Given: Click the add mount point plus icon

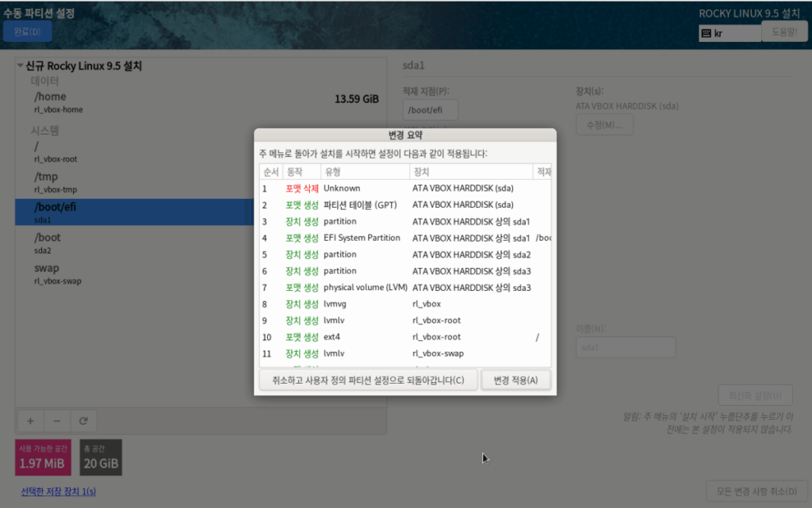Looking at the screenshot, I should click(31, 421).
